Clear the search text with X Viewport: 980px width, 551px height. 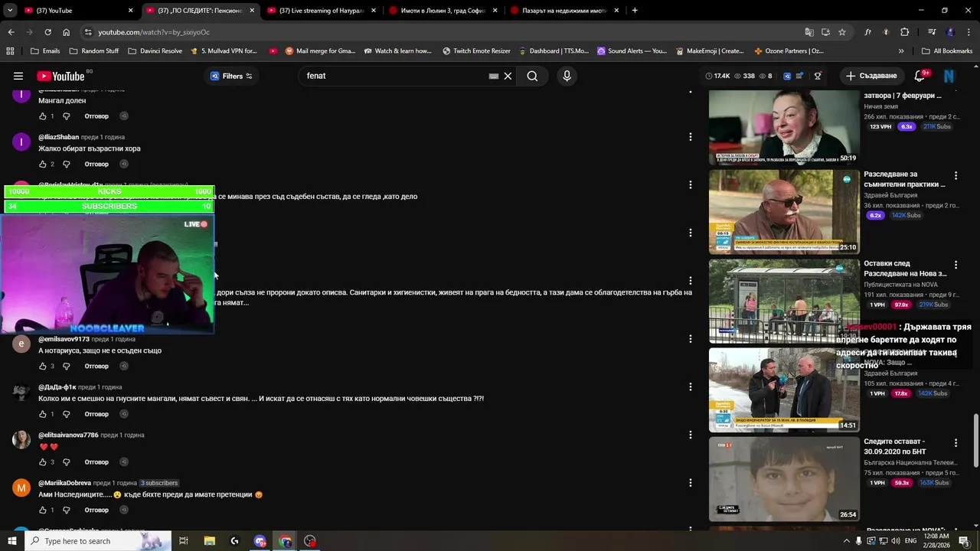(x=508, y=76)
